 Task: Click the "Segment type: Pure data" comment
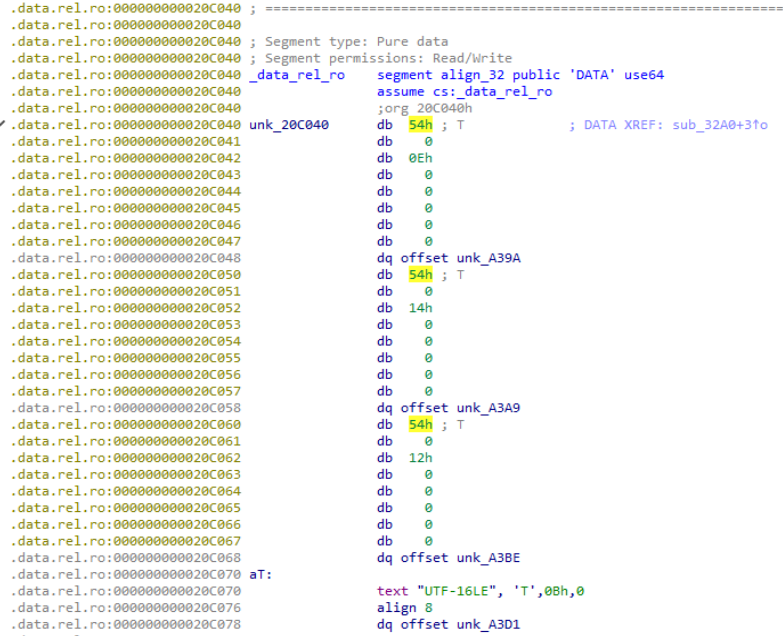pos(349,42)
